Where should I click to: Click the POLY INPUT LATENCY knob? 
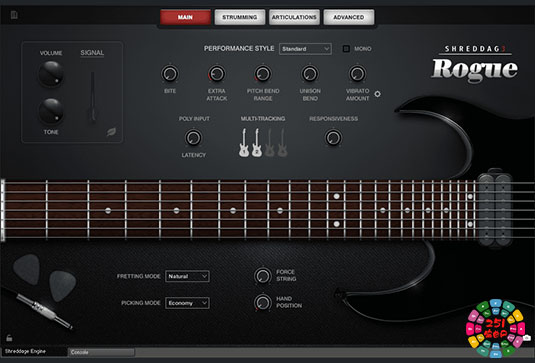pyautogui.click(x=193, y=138)
